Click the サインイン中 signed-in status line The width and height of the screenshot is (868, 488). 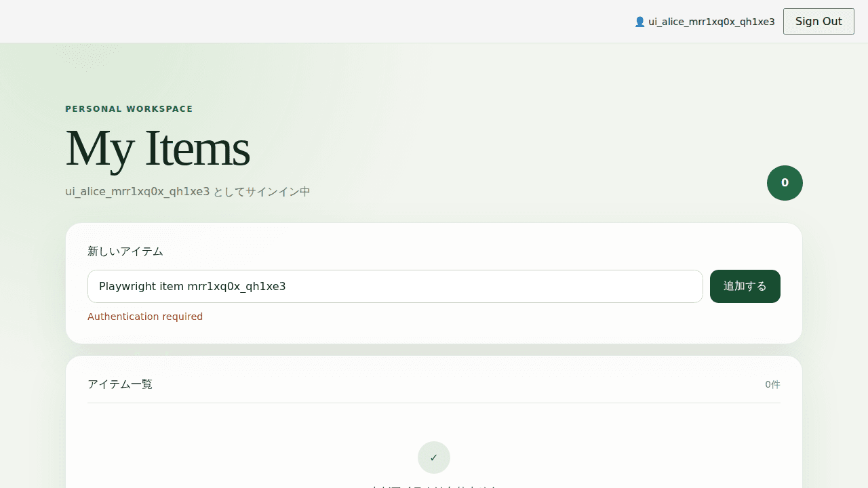[188, 192]
